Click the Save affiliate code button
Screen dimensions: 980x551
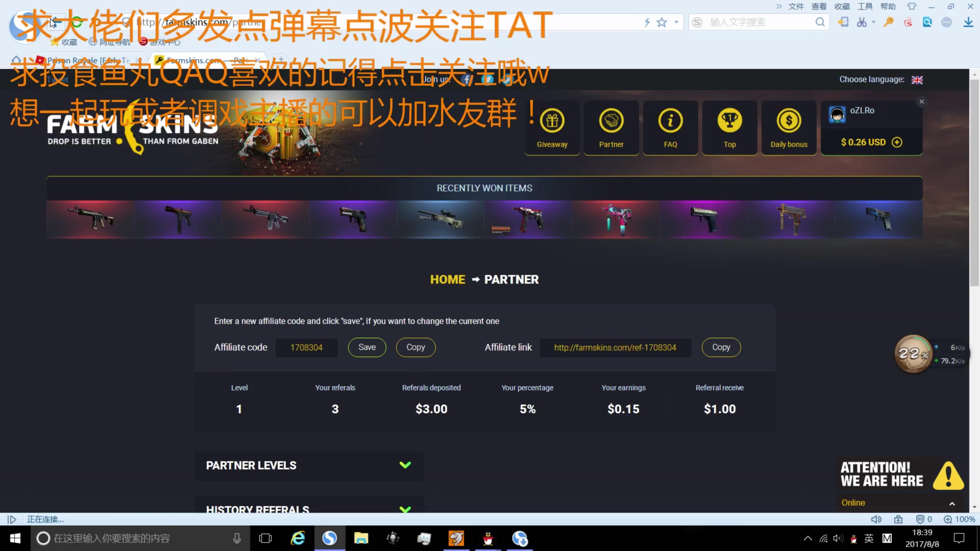click(x=367, y=347)
